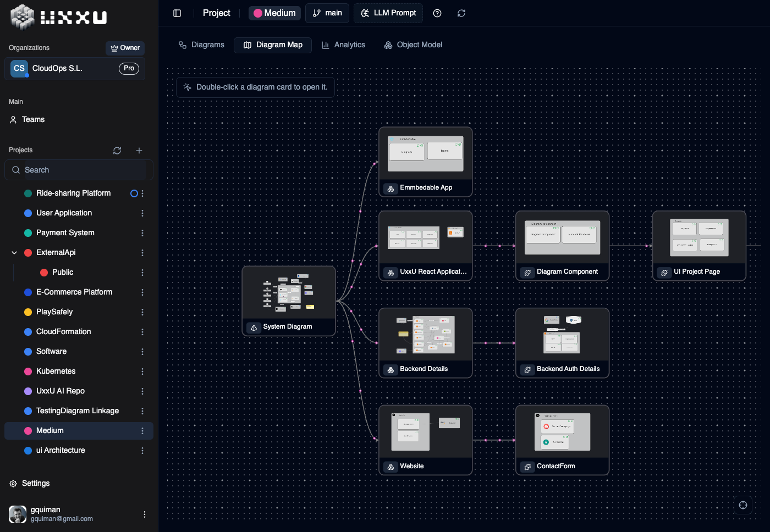Refresh the Projects list
770x532 pixels.
(117, 151)
